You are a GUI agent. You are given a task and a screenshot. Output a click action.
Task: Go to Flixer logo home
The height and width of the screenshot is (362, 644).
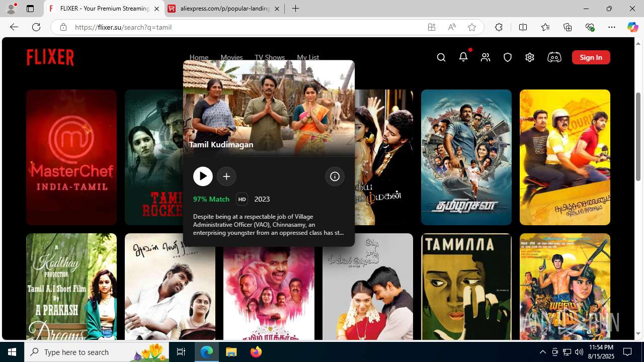point(50,57)
